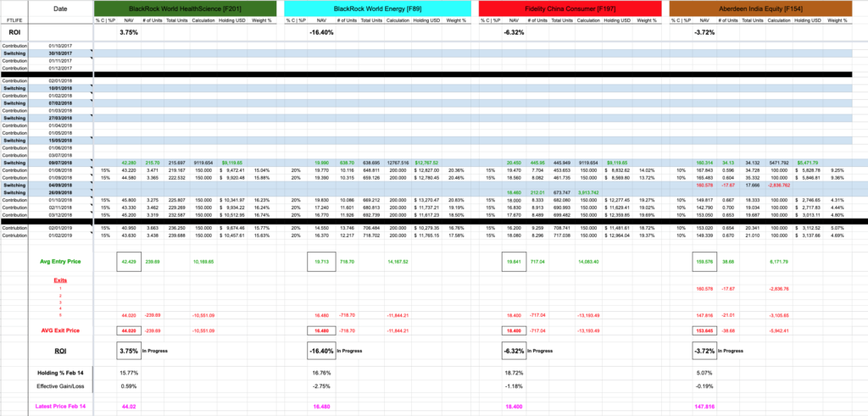This screenshot has width=868, height=416.
Task: Select Fidelity holding value 12,964.04
Action: pos(618,236)
